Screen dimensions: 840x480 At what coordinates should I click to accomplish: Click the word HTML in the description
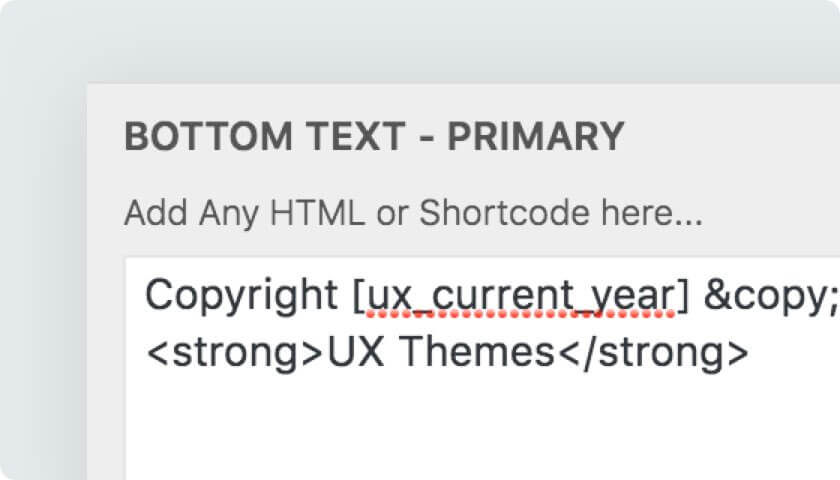tap(317, 213)
